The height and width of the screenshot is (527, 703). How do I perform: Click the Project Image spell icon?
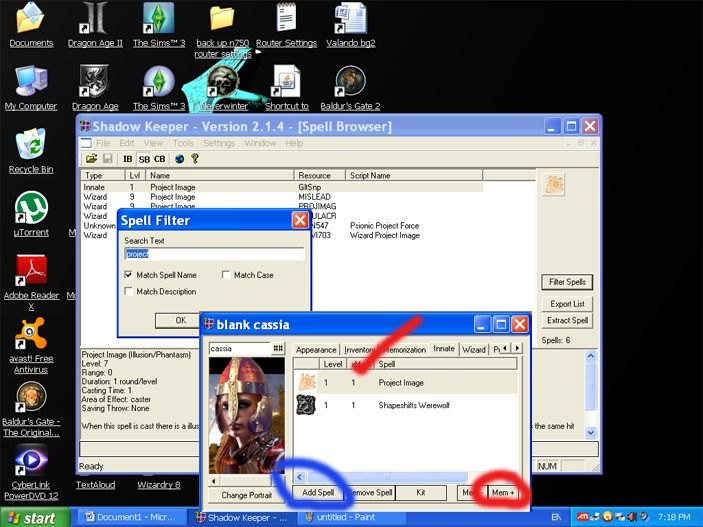[x=306, y=382]
